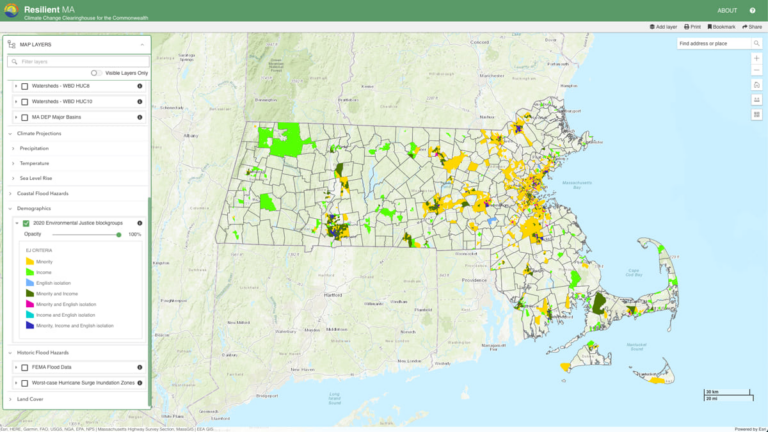Screen dimensions: 768x432
Task: Collapse the Demographics group
Action: click(x=10, y=209)
